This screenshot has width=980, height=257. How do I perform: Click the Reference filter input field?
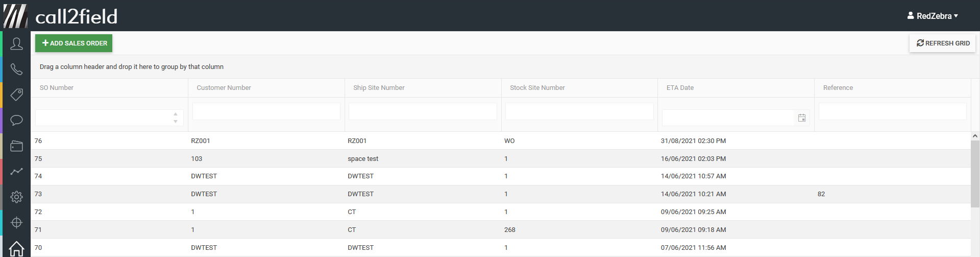pos(892,111)
